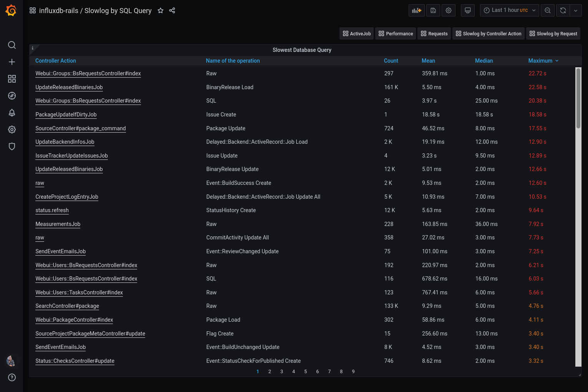Open the Server Admin shield icon
Screen dimensions: 588x392
pos(12,146)
